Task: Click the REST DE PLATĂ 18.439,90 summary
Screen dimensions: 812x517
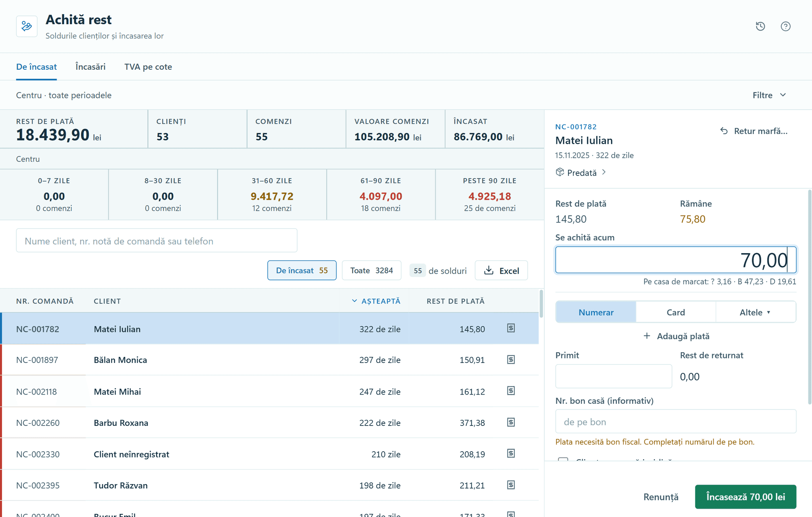Action: click(74, 129)
